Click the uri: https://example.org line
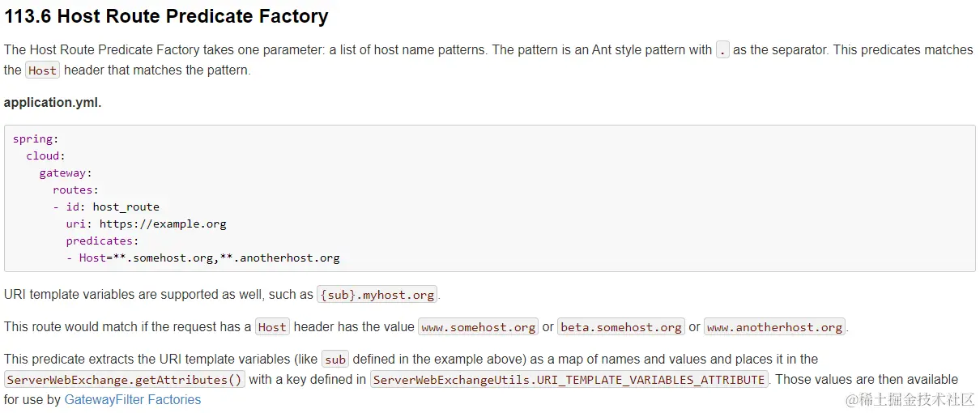Screen dimensions: 980x413 (x=147, y=224)
